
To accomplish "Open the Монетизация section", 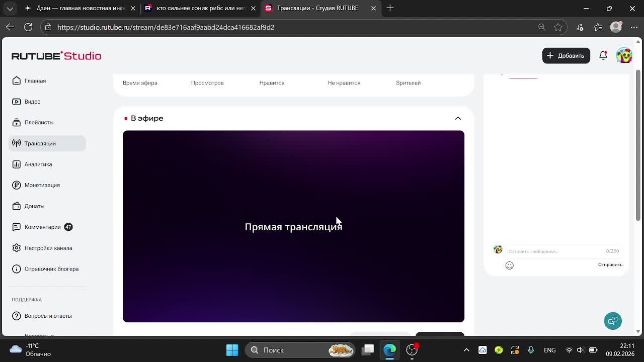I will pos(47,185).
